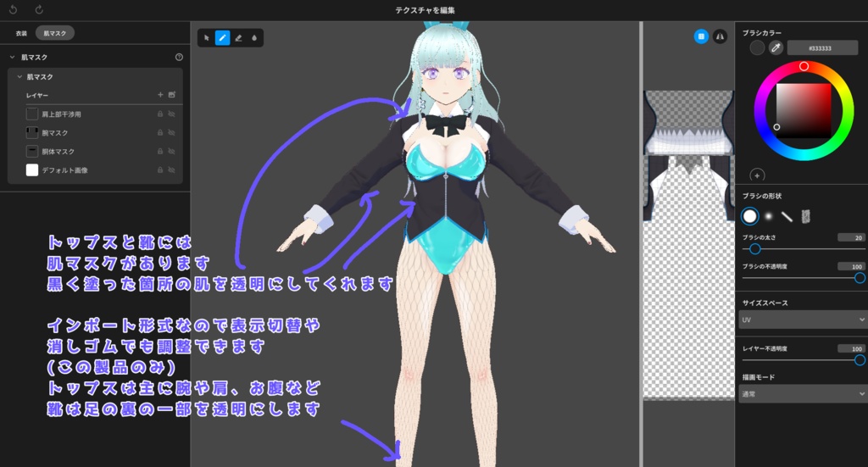Select the 胴体マスク layer row
The image size is (868, 467).
100,151
